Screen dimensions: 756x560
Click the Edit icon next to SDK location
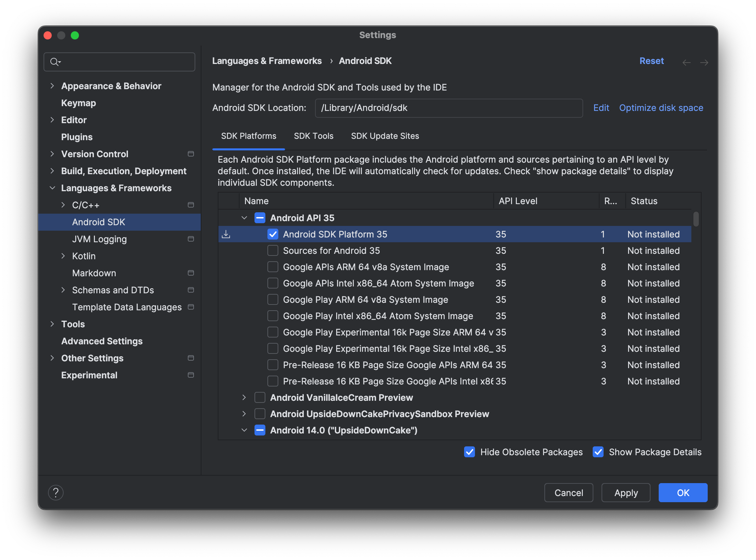(x=600, y=108)
